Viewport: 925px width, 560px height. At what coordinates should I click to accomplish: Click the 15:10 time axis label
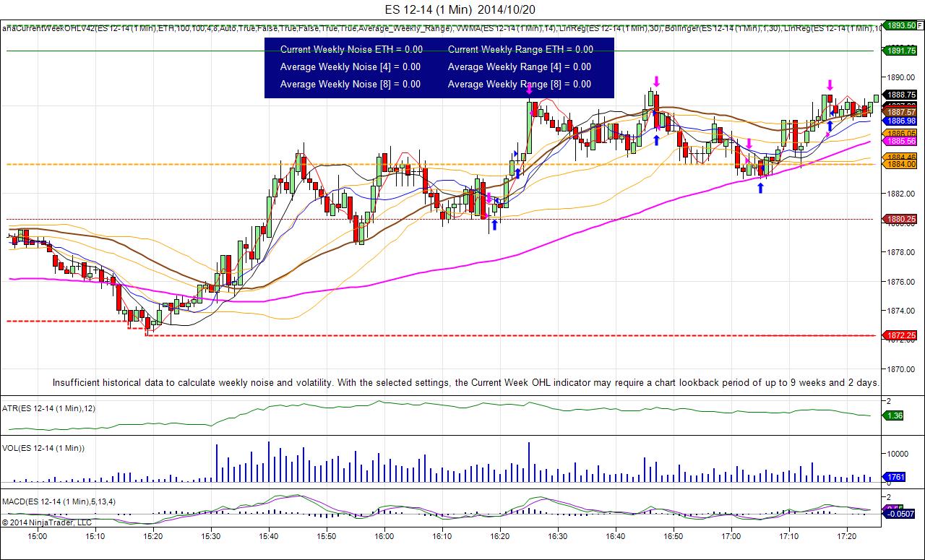[x=95, y=536]
